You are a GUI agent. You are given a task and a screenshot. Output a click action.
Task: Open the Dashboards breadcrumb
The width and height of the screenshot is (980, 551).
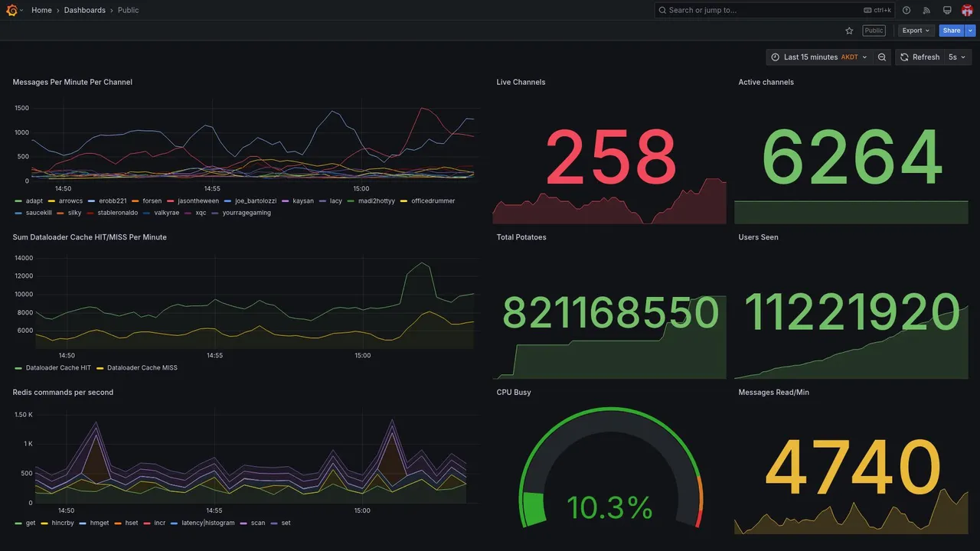point(85,10)
